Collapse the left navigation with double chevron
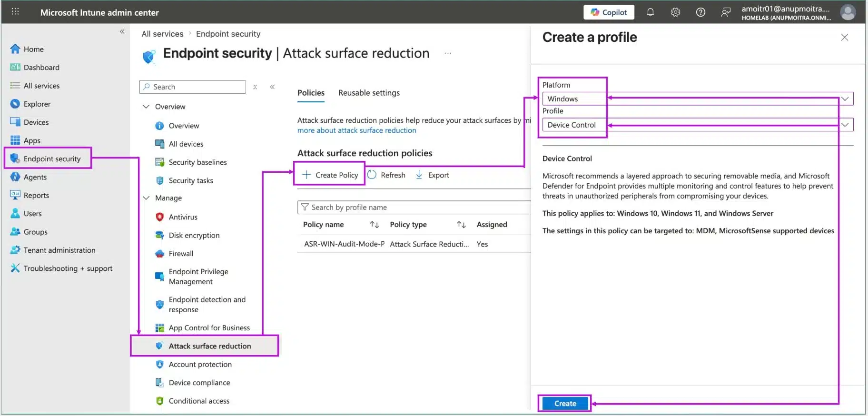868x416 pixels. click(x=122, y=31)
